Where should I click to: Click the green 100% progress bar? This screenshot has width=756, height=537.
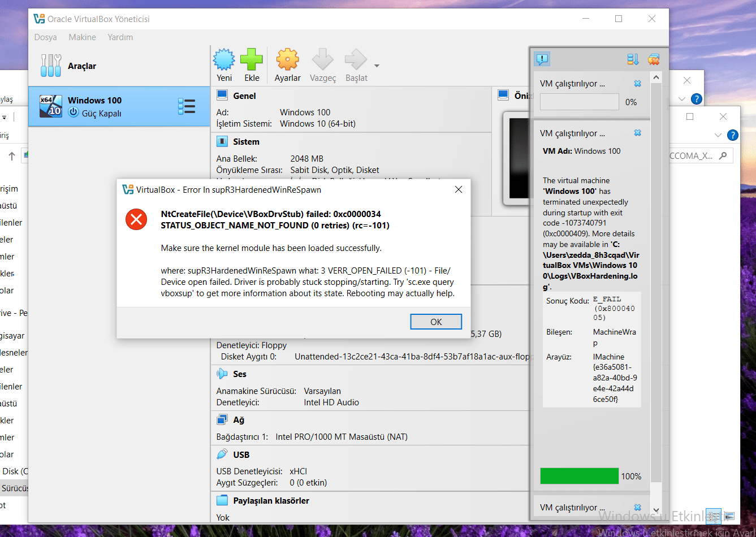[x=580, y=476]
